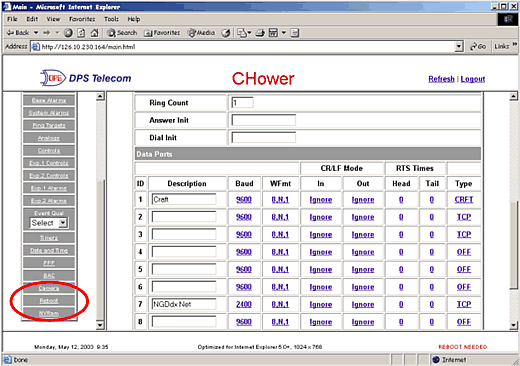This screenshot has height=366, width=520.
Task: Open the Forward button history dropdown arrow
Action: point(57,33)
